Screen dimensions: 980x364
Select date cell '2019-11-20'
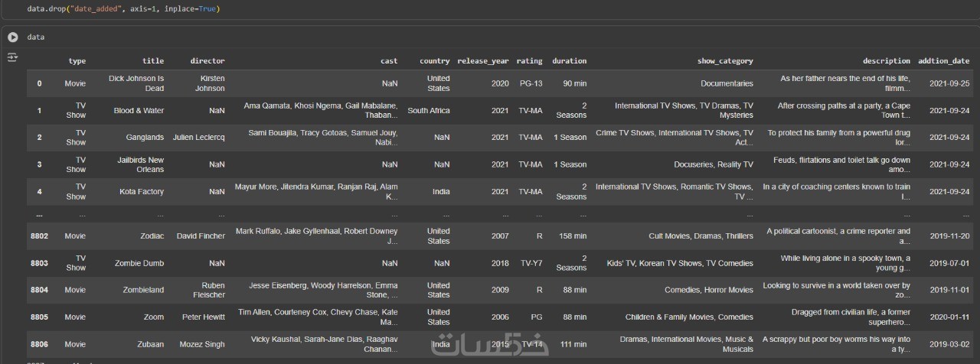click(949, 236)
